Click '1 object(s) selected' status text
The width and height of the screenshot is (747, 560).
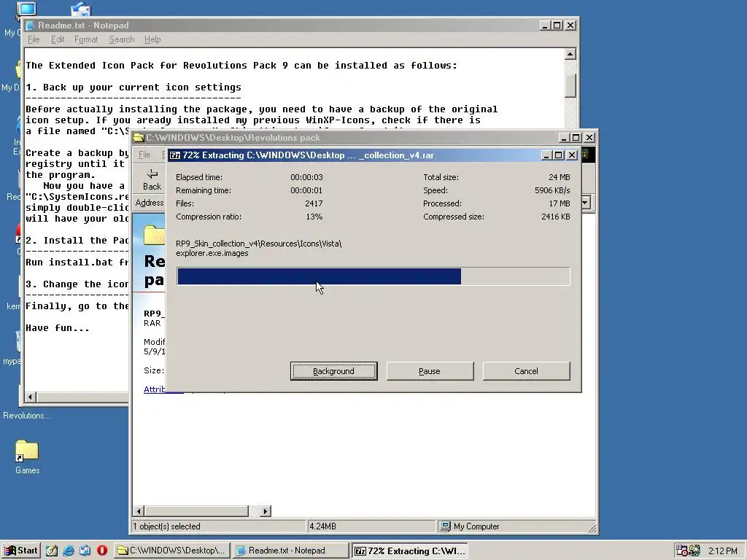point(166,526)
